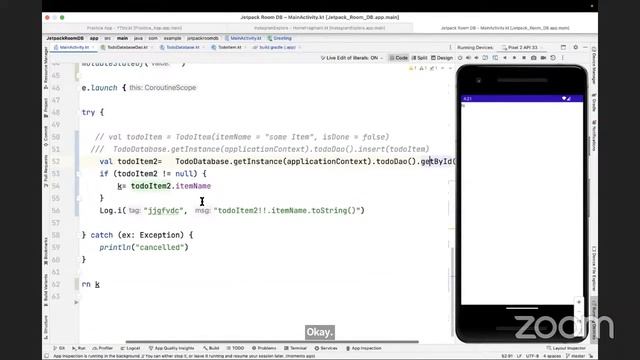Open the LF line separator selector

[x=519, y=356]
